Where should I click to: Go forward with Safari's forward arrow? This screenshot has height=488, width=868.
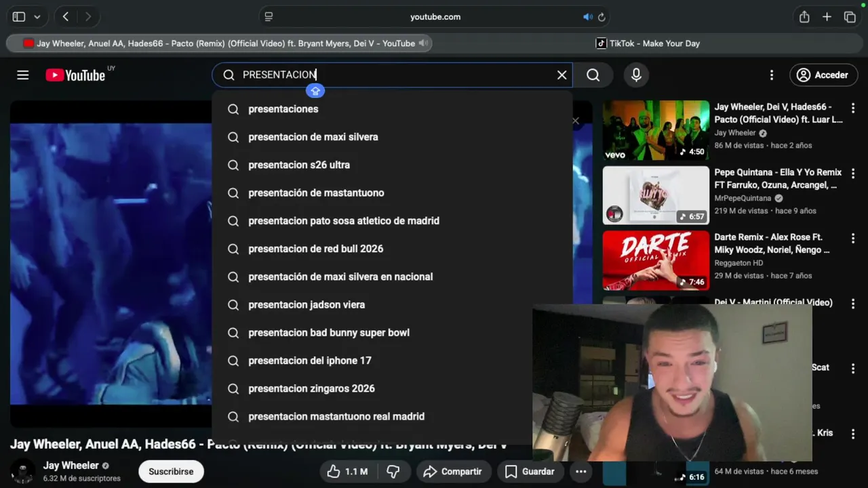tap(87, 17)
